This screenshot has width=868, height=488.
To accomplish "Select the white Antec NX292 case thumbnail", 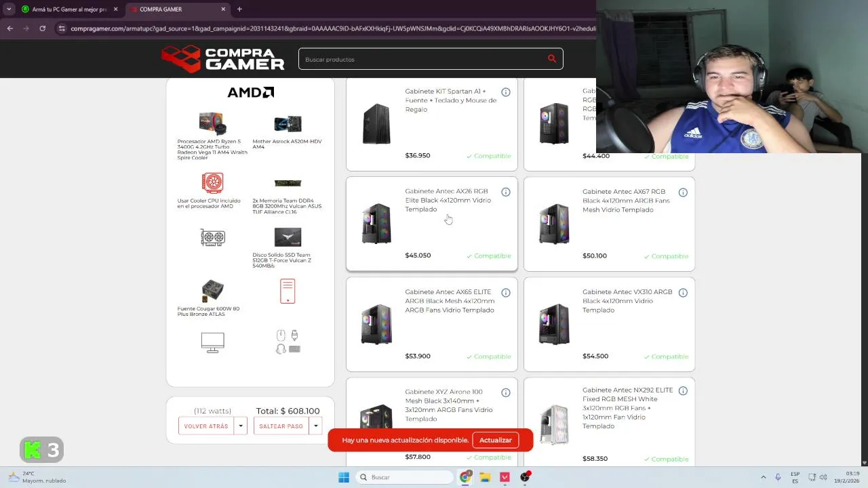I will [x=554, y=424].
